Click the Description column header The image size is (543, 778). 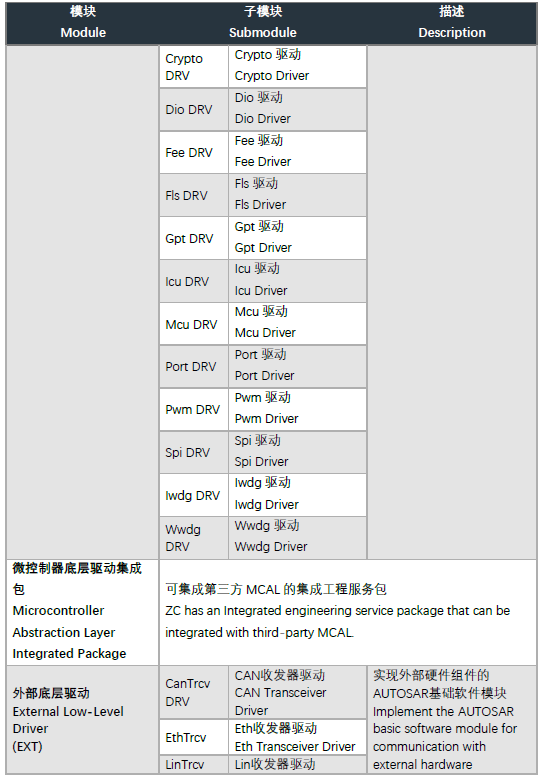point(452,23)
